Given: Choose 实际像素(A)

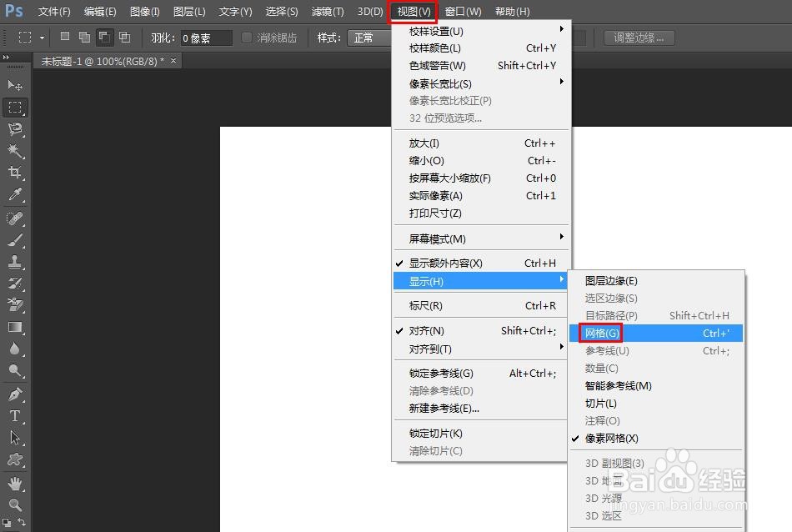Looking at the screenshot, I should tap(481, 196).
